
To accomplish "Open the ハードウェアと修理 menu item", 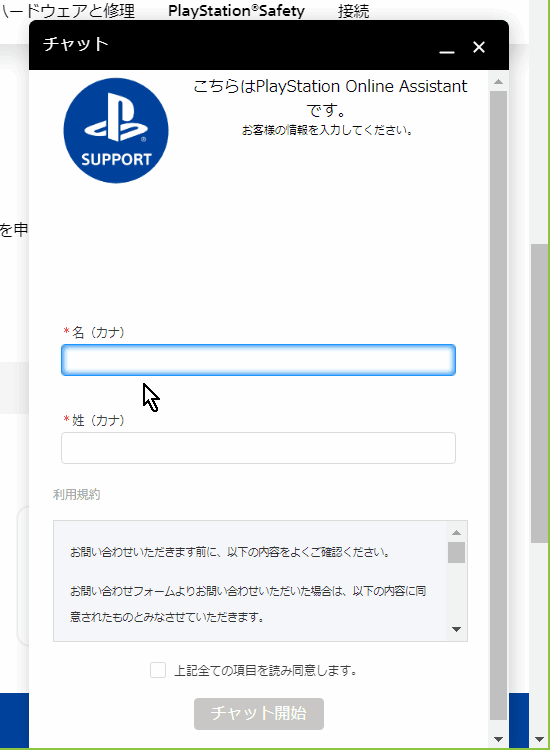I will 67,11.
